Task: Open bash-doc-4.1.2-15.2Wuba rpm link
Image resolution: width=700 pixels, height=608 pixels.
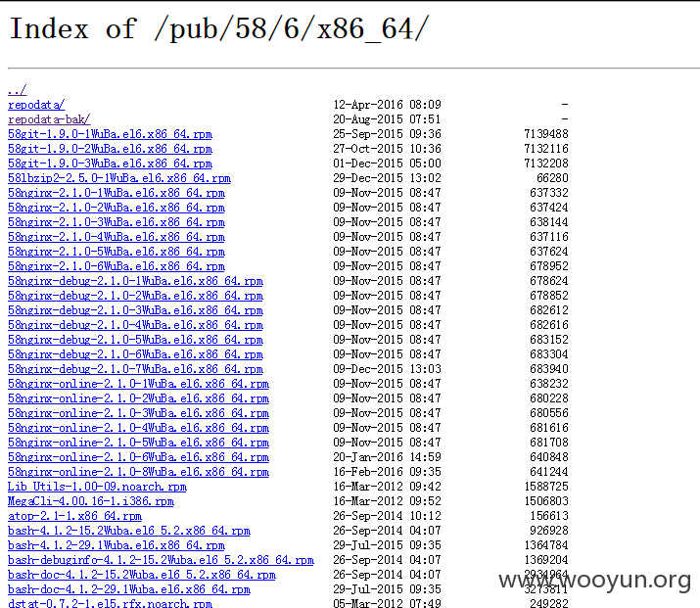Action: tap(142, 575)
